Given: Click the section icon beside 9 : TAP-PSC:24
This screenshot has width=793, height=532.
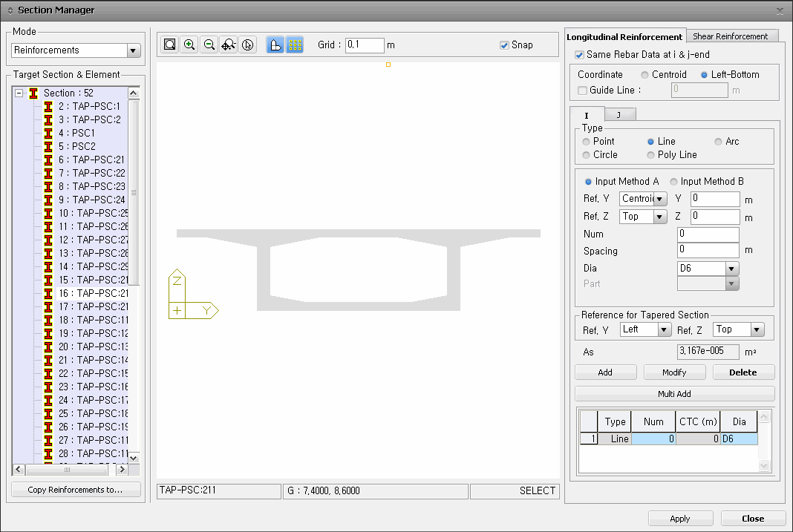Looking at the screenshot, I should [x=48, y=200].
